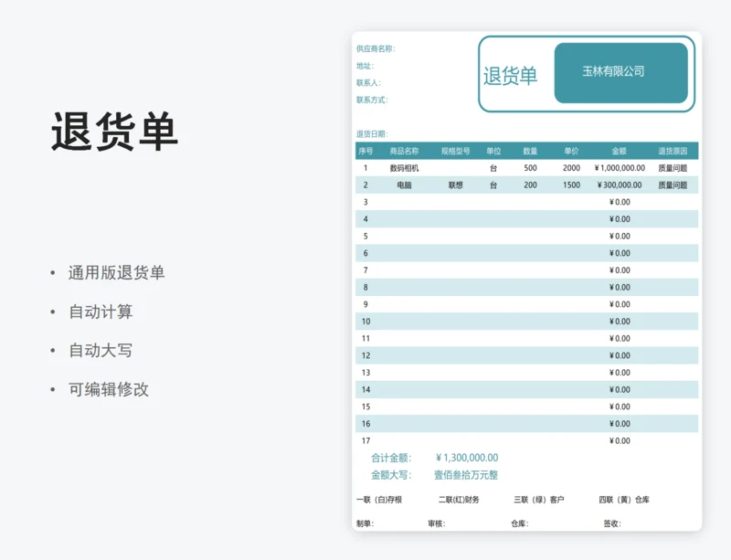Click 质量问题 in the 电脑 row

673,185
